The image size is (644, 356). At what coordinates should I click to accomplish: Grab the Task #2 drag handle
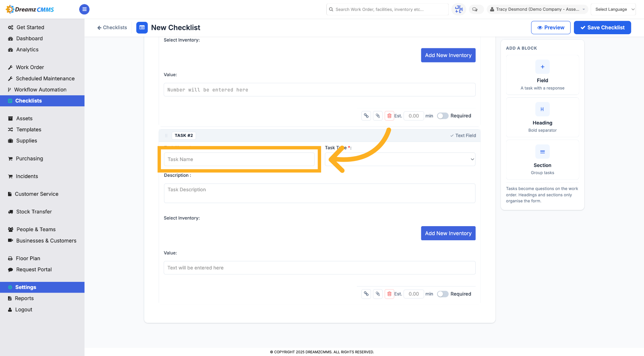(x=166, y=136)
